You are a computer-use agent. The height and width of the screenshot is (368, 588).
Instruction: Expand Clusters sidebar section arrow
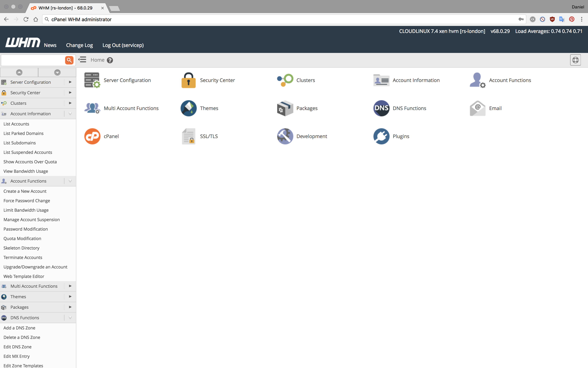[x=70, y=103]
